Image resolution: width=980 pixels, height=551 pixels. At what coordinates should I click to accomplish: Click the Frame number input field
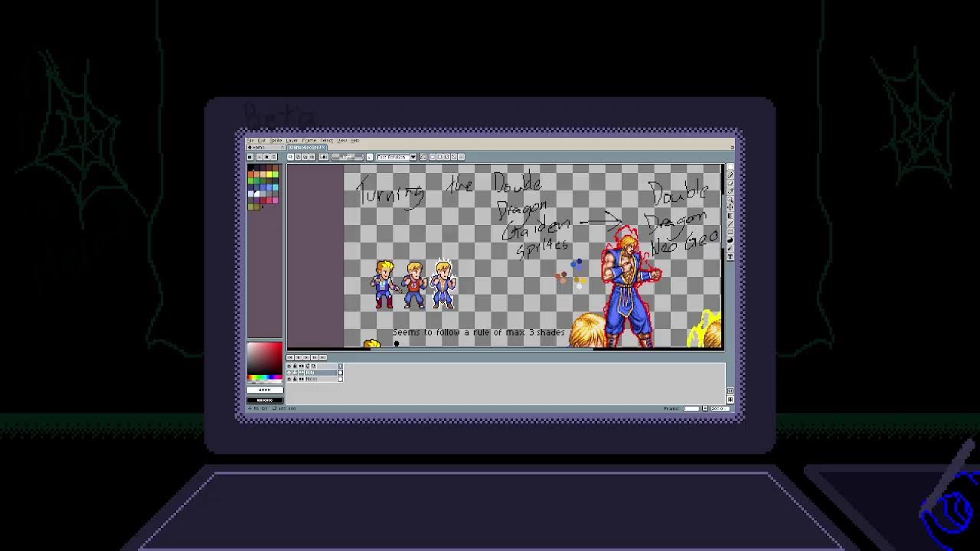691,408
